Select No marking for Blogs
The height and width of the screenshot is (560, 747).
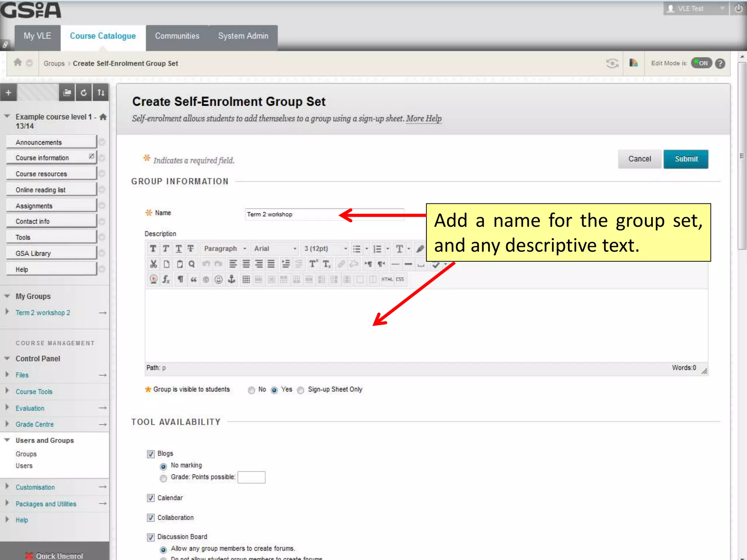pyautogui.click(x=163, y=467)
